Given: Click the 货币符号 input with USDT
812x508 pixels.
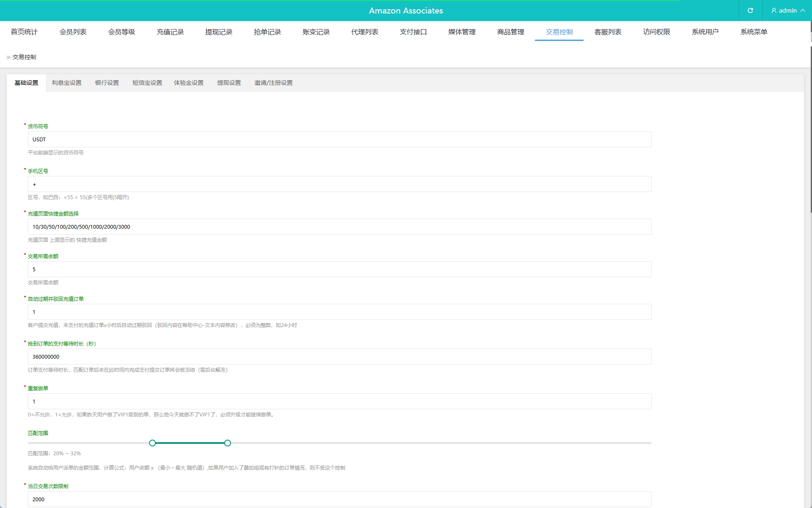Looking at the screenshot, I should point(339,140).
